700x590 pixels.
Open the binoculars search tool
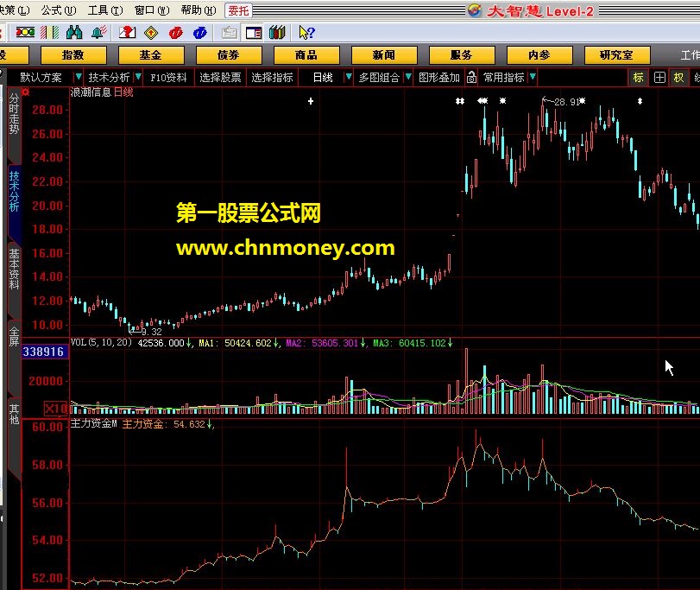[x=74, y=33]
